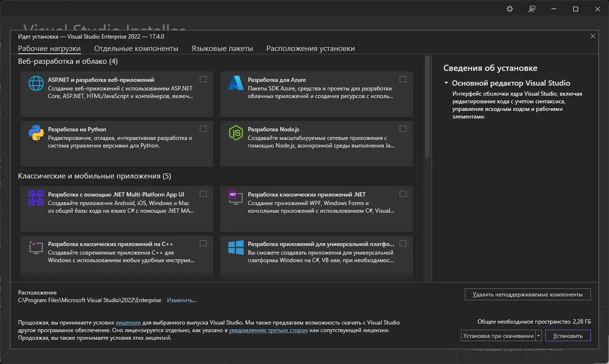The width and height of the screenshot is (609, 364).
Task: Enable the ASP.NET web development checkbox
Action: coord(203,79)
